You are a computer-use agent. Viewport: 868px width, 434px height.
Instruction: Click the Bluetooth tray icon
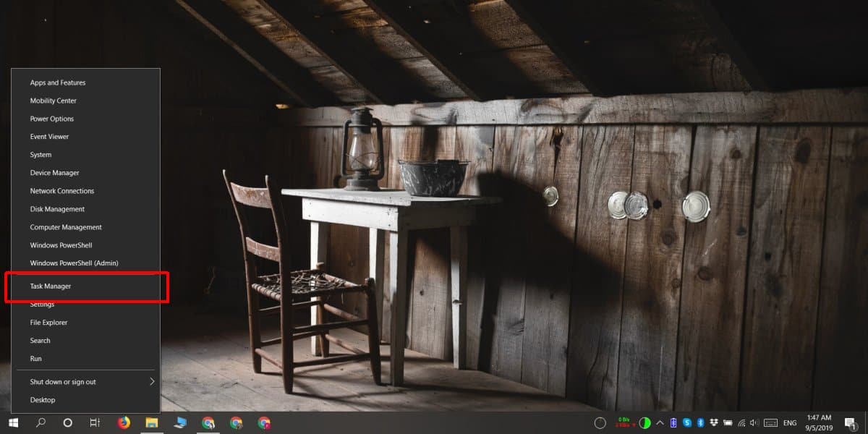pyautogui.click(x=701, y=422)
